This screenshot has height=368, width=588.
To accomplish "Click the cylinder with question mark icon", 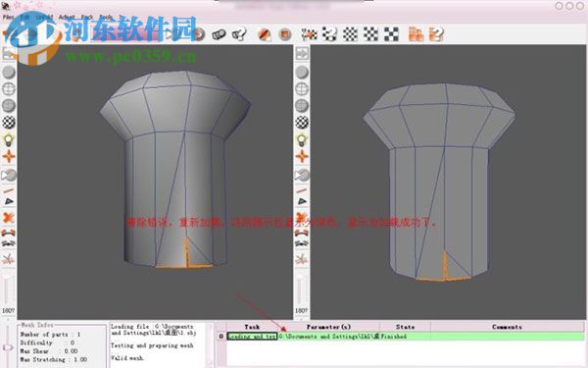I will click(239, 34).
